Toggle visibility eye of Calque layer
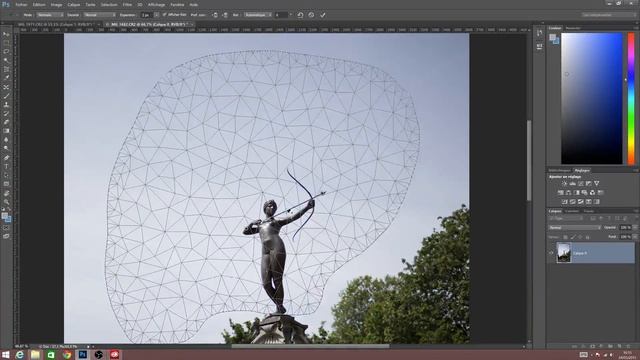Screen dimensions: 640x360 pos(551,253)
